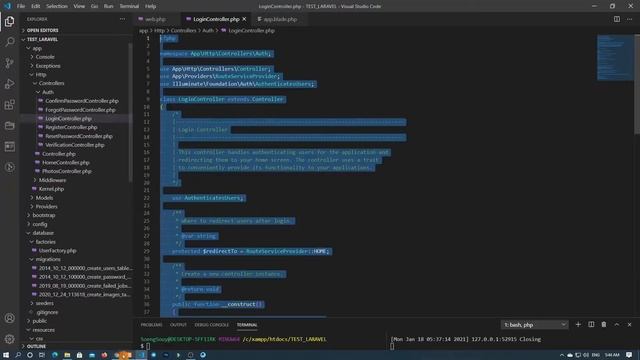Open ResetPasswordController.php in the explorer
The image size is (640, 360).
(78, 136)
